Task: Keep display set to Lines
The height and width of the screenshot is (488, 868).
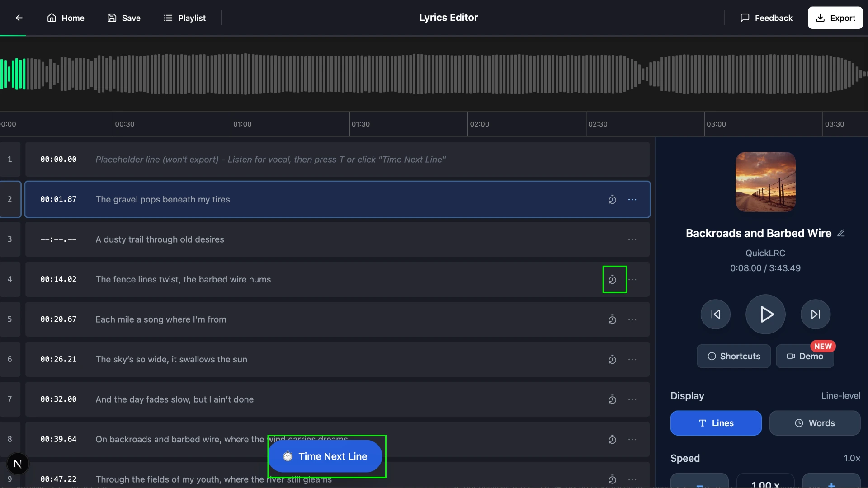Action: [716, 423]
